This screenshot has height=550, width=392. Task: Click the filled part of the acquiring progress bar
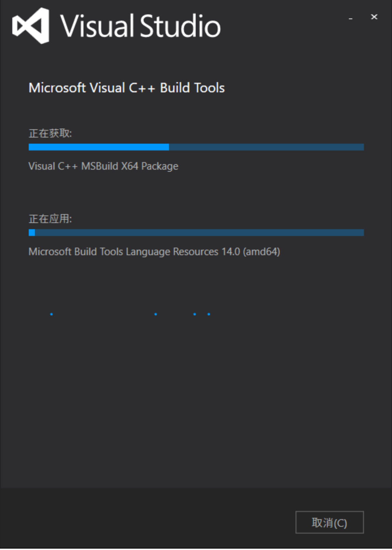[x=99, y=147]
